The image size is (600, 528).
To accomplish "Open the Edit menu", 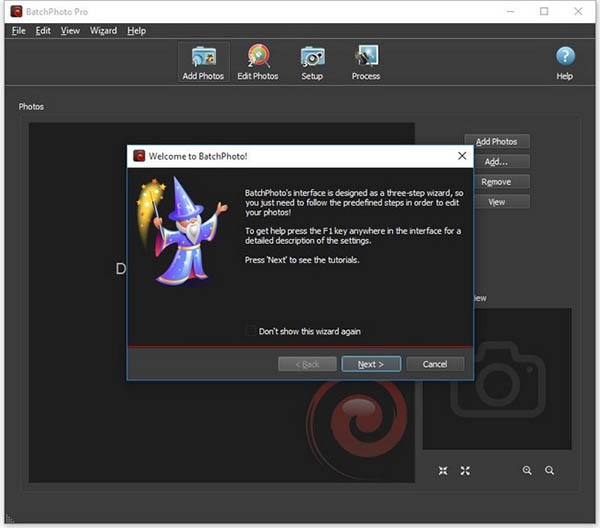I will [x=43, y=31].
